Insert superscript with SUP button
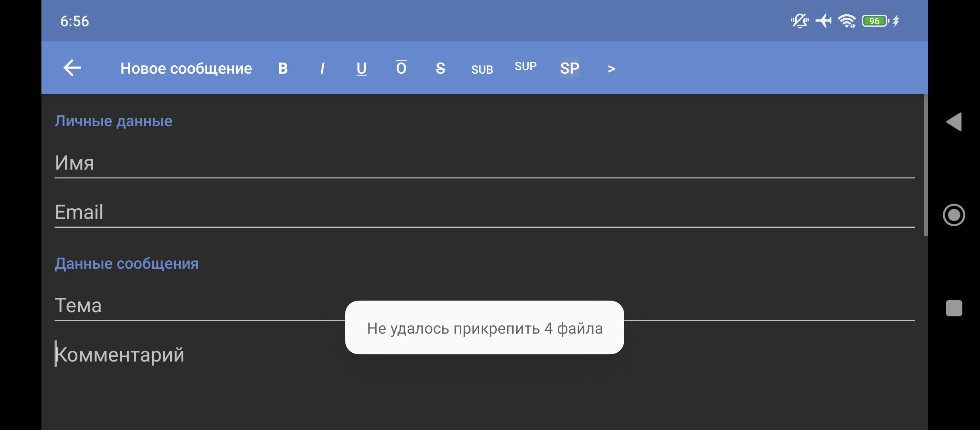The image size is (980, 430). tap(525, 66)
